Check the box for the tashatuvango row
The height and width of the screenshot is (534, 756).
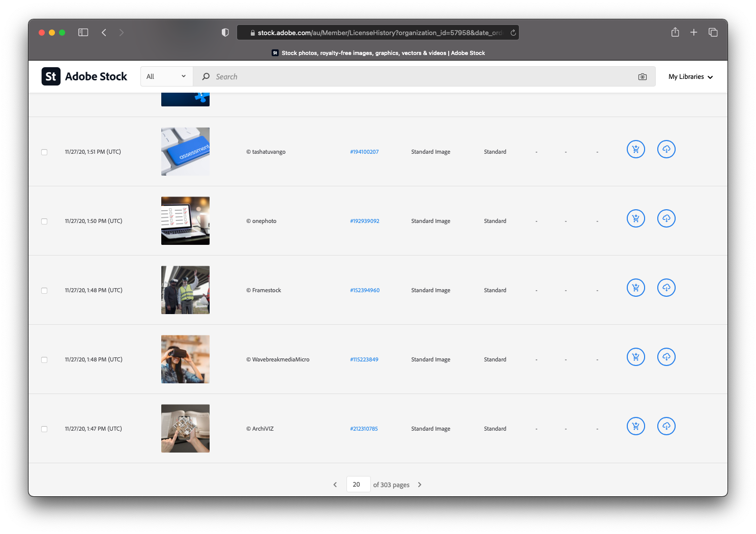pos(44,152)
